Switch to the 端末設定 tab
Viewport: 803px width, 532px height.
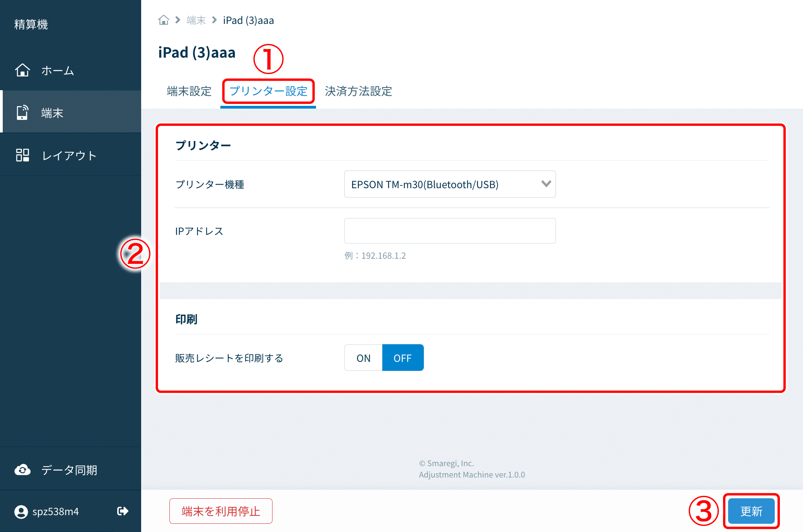[189, 91]
